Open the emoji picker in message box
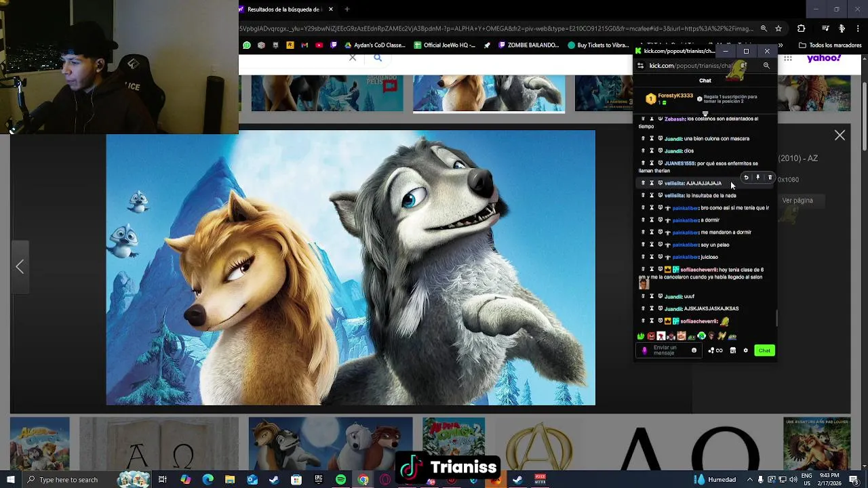Image resolution: width=868 pixels, height=488 pixels. [694, 350]
